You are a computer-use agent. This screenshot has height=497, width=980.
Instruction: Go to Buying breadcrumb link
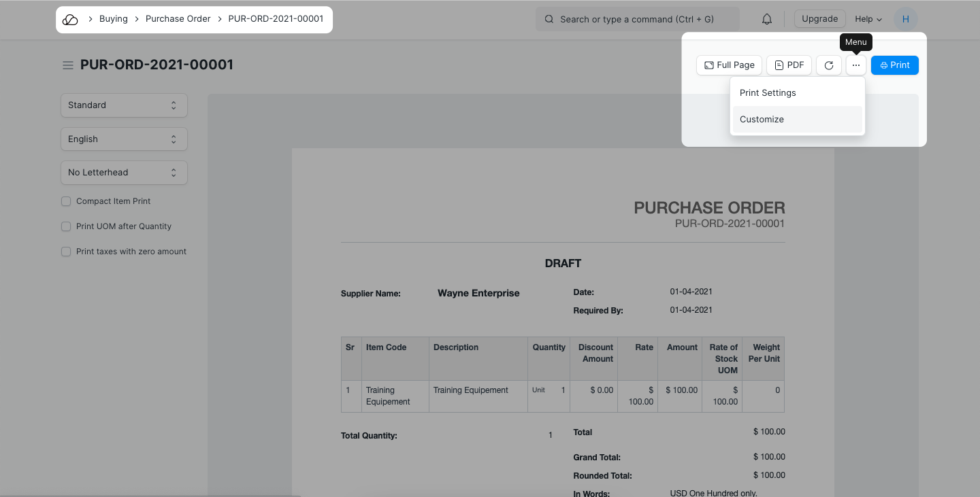pyautogui.click(x=114, y=19)
